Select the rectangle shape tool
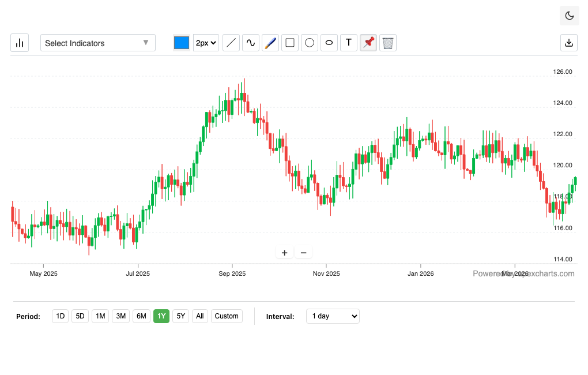The height and width of the screenshot is (375, 588). click(x=290, y=43)
